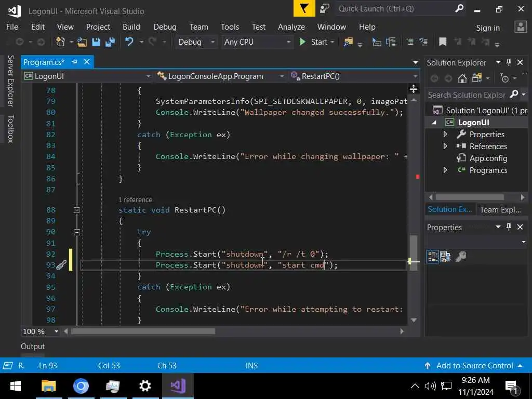Viewport: 532px width, 399px height.
Task: Expand the Program.cs node in Solution Explorer
Action: click(x=445, y=170)
